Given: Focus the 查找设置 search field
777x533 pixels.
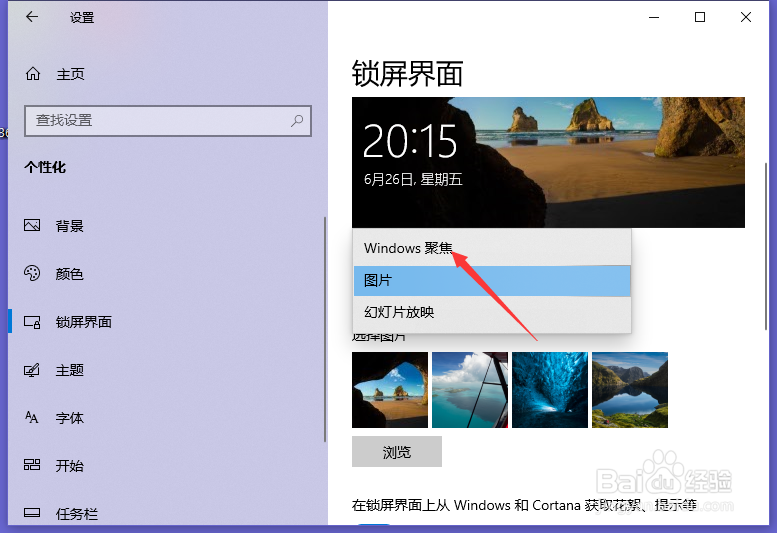Looking at the screenshot, I should tap(168, 120).
